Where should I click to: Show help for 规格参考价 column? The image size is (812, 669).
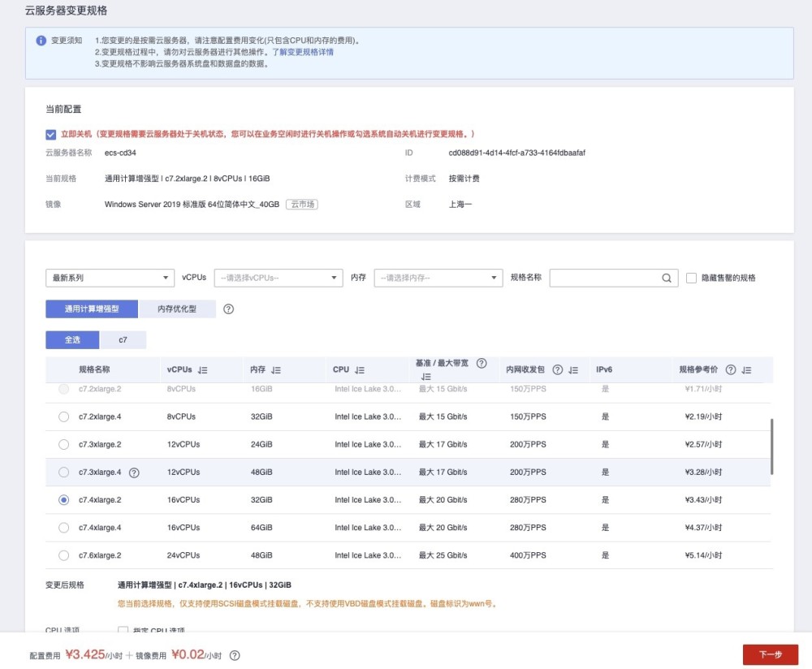[731, 369]
